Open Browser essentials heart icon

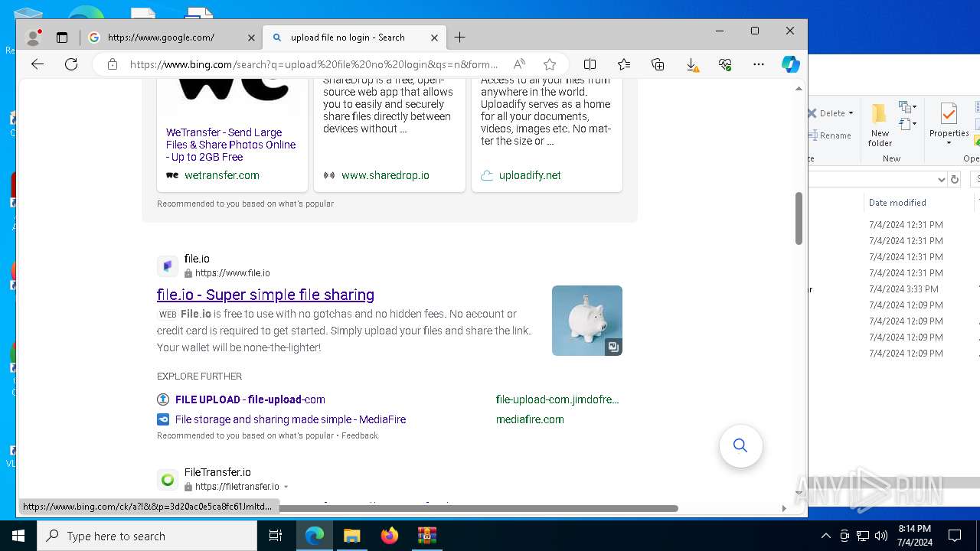[x=725, y=64]
